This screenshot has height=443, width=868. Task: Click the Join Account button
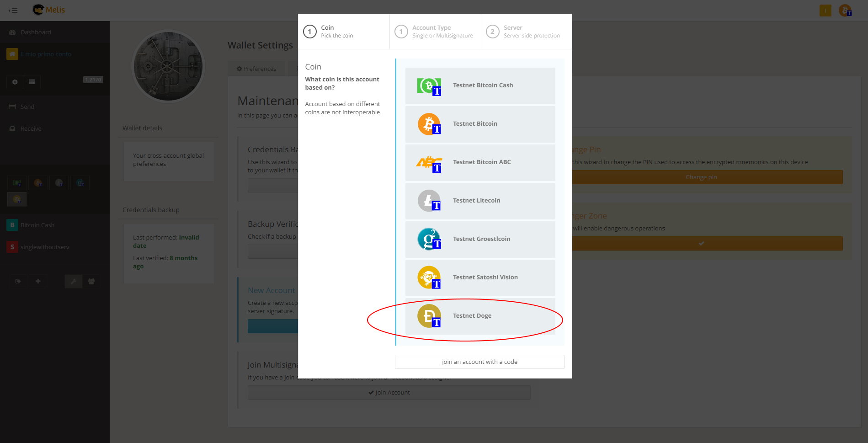coord(389,392)
